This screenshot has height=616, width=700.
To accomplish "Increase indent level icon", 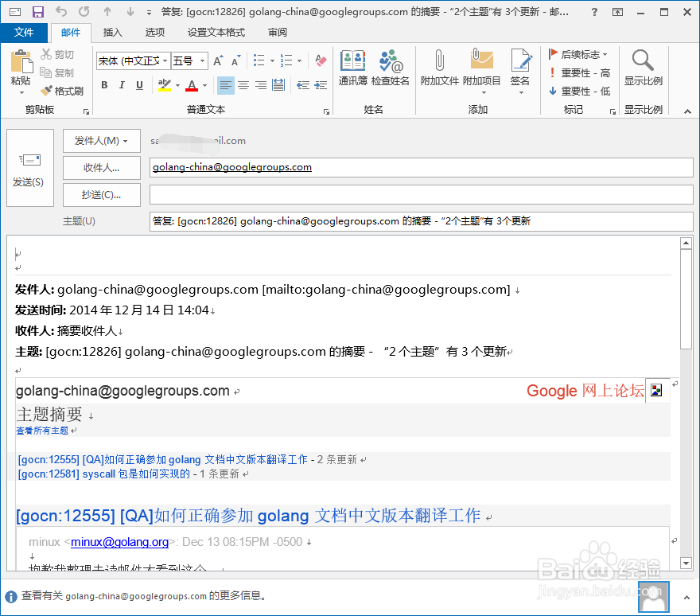I will pyautogui.click(x=321, y=85).
